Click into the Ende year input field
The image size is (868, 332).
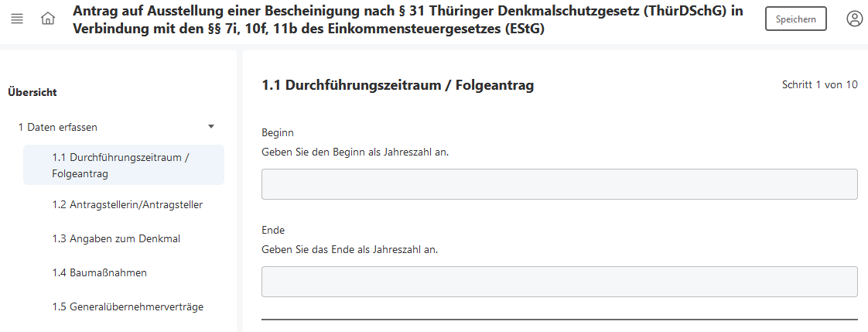pos(559,282)
